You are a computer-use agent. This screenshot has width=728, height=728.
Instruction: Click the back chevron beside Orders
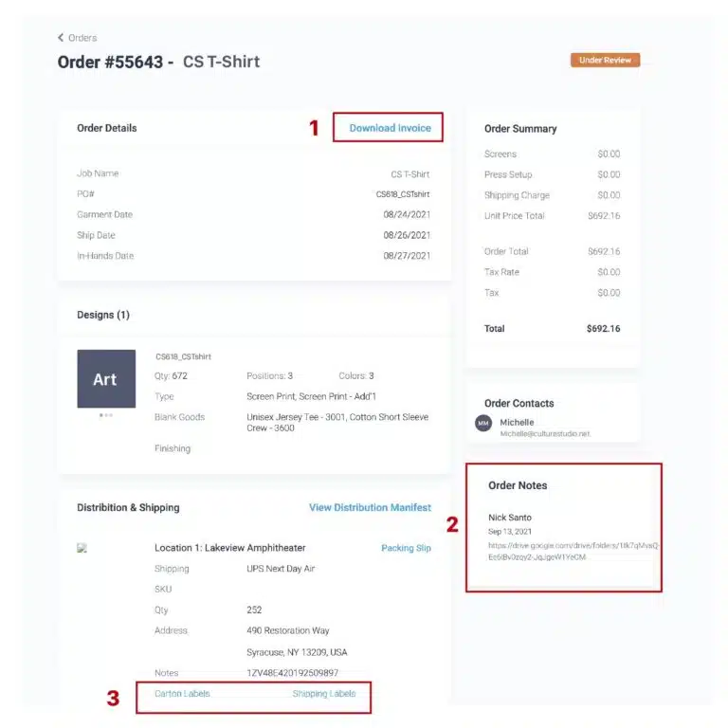61,38
